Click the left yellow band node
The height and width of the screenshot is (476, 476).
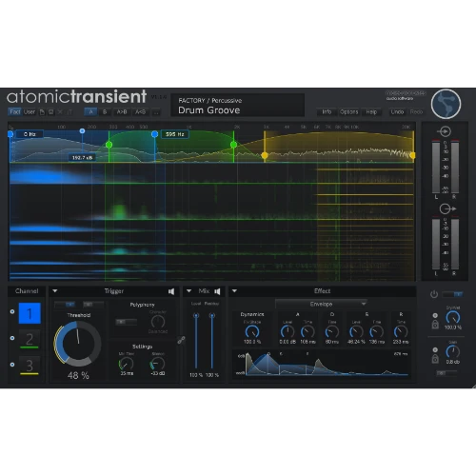click(x=265, y=155)
